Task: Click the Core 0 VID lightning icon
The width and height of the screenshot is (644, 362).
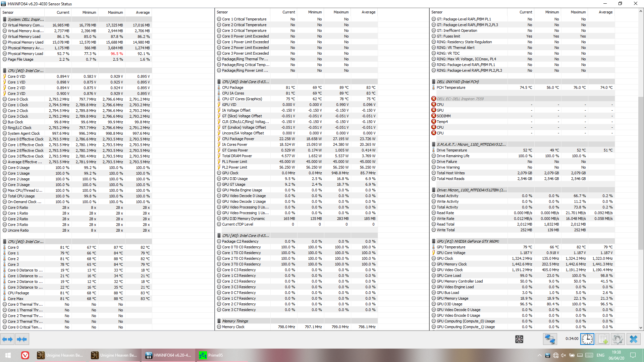Action: (x=5, y=76)
